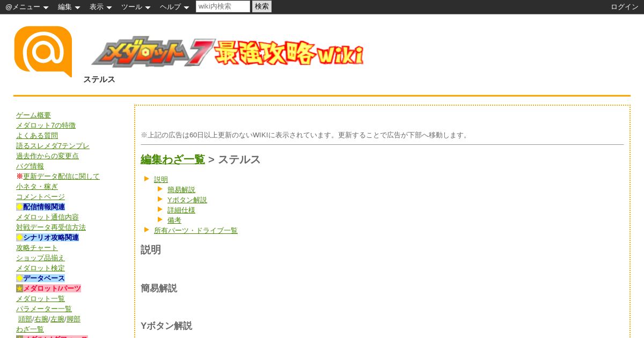
Task: Click the 編集わざ一覧 breadcrumb link
Action: 173,159
